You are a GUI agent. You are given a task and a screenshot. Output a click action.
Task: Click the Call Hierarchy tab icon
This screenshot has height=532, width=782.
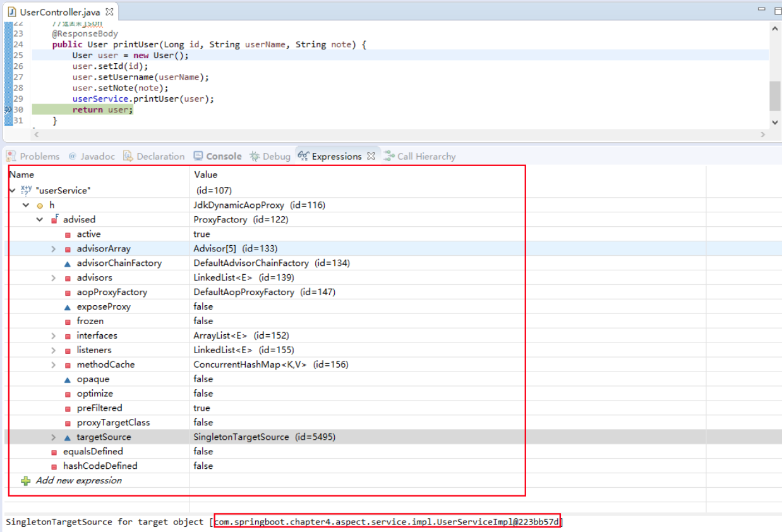[x=389, y=156]
